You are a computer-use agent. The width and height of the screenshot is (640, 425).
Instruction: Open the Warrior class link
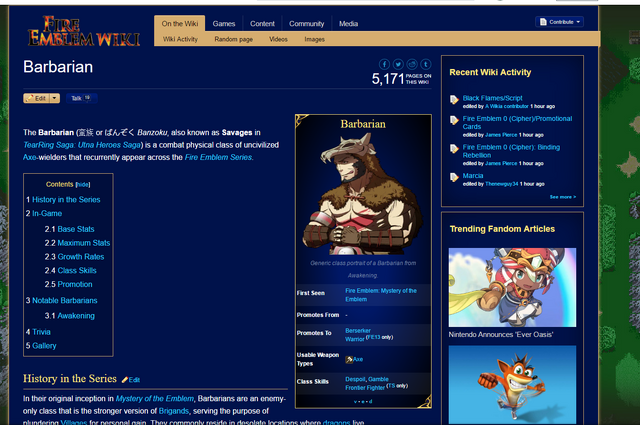pos(355,339)
